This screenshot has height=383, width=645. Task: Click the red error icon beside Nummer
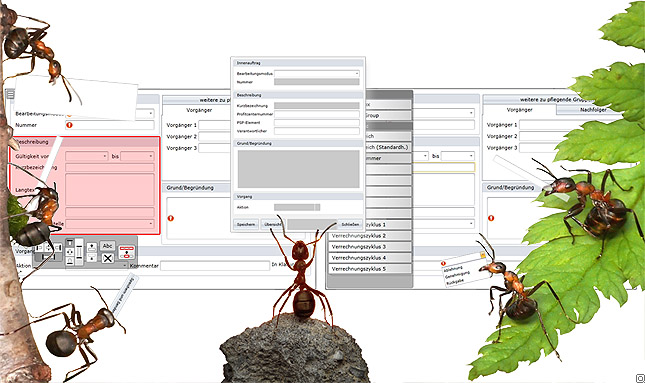click(69, 125)
